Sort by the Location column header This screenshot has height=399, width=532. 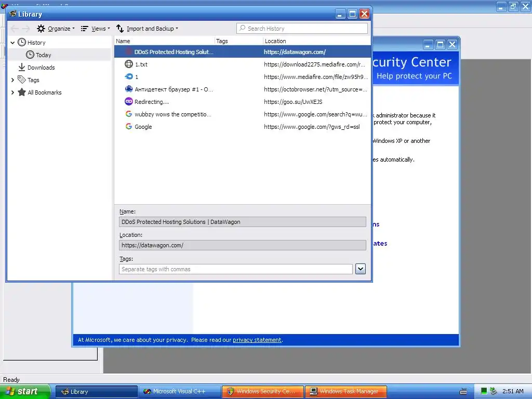pos(317,41)
